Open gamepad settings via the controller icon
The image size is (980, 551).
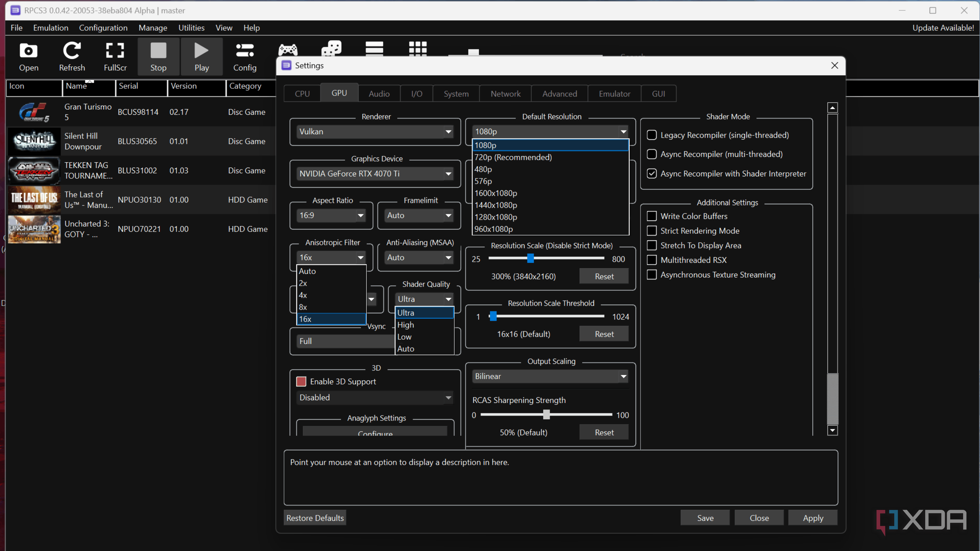pyautogui.click(x=288, y=50)
